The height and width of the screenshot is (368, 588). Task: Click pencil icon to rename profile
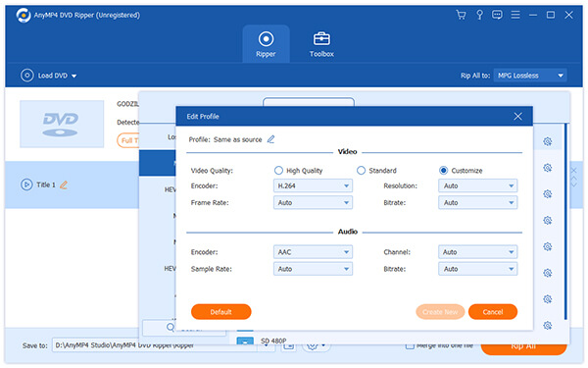pos(270,139)
